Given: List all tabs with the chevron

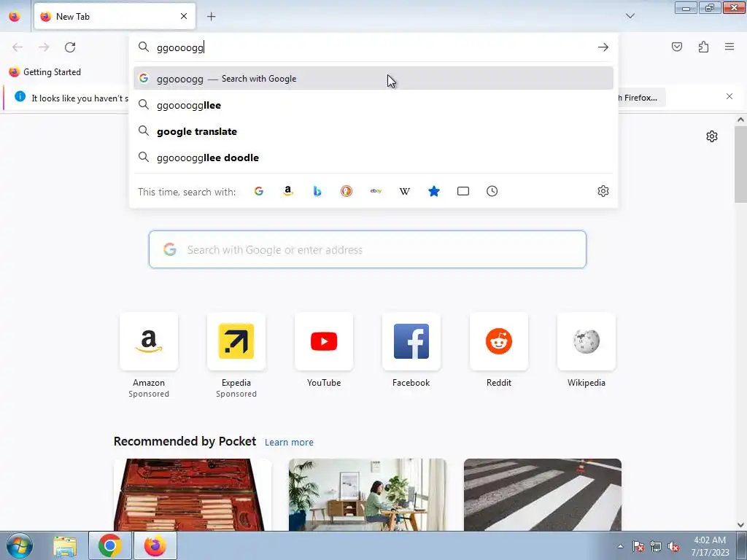Looking at the screenshot, I should 630,16.
